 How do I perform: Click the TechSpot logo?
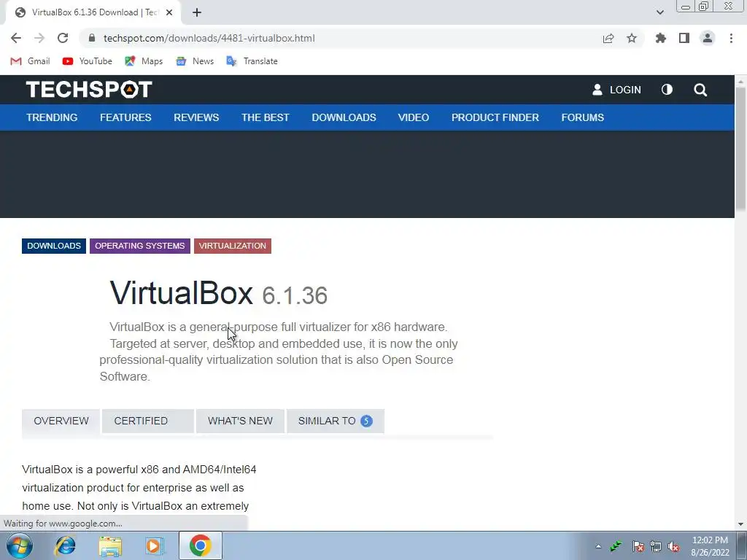tap(89, 90)
